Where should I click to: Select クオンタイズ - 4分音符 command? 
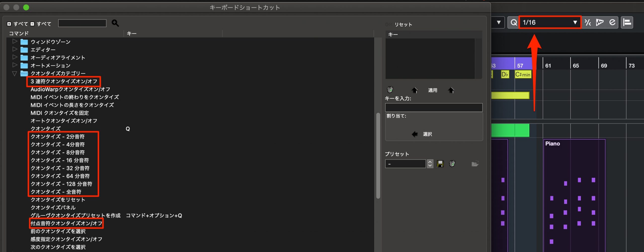(57, 144)
